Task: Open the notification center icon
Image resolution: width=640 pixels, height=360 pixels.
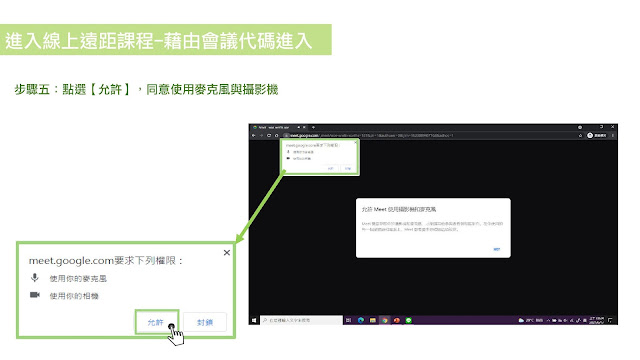Action: click(611, 320)
